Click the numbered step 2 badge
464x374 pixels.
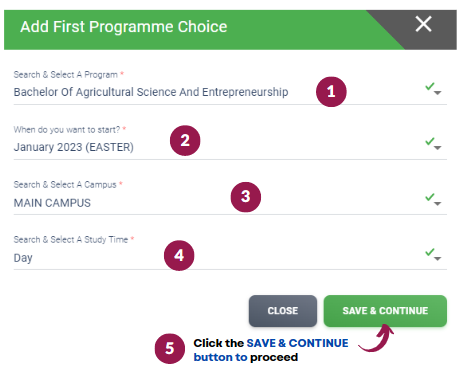[185, 140]
